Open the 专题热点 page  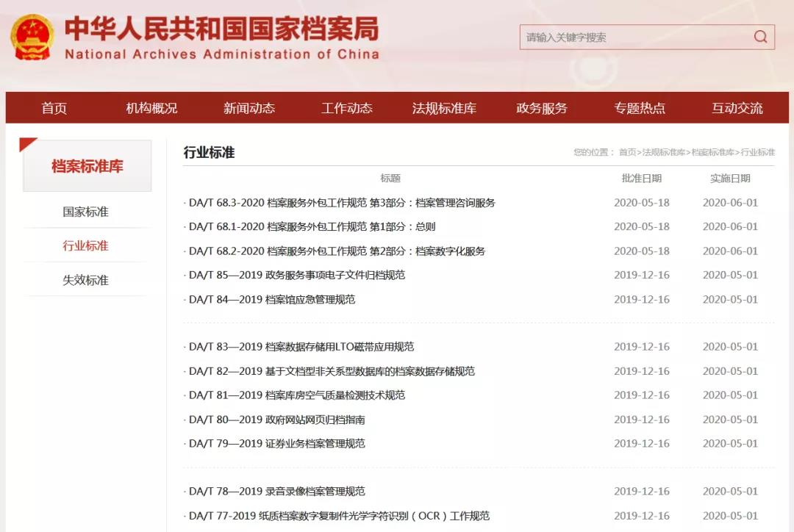pyautogui.click(x=640, y=107)
